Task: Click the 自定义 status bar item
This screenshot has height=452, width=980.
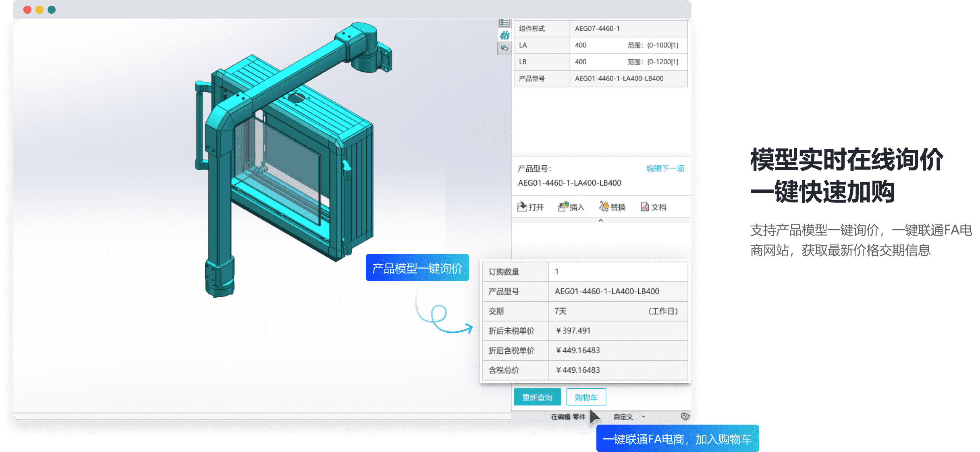Action: point(623,417)
